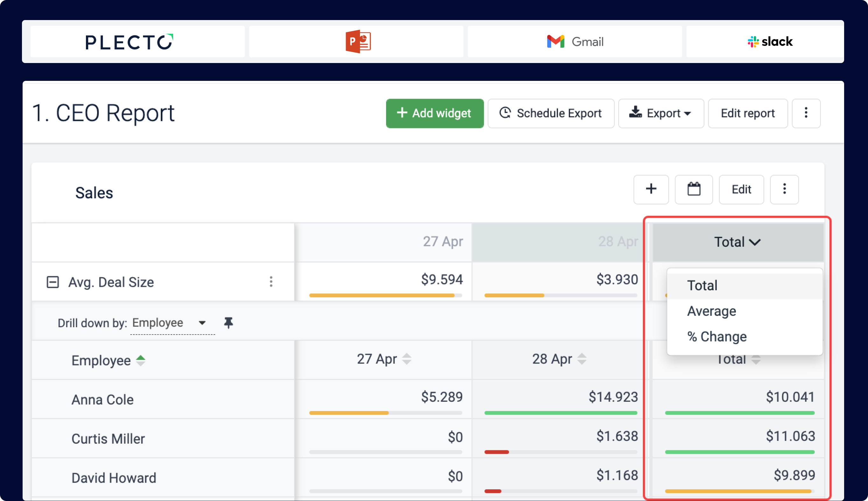
Task: Click David Howard's $1.168 value
Action: pyautogui.click(x=617, y=475)
